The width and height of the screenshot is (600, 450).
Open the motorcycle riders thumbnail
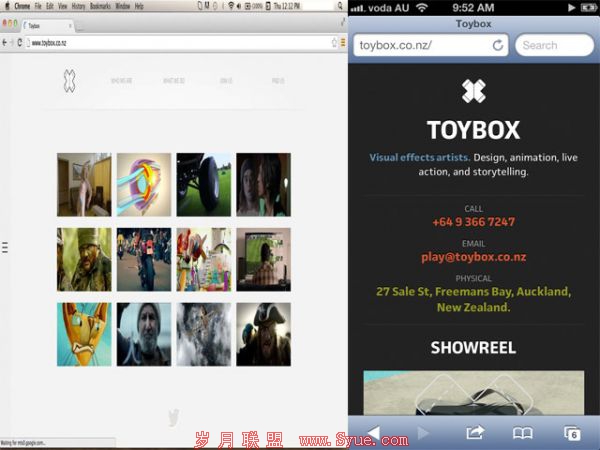point(144,259)
